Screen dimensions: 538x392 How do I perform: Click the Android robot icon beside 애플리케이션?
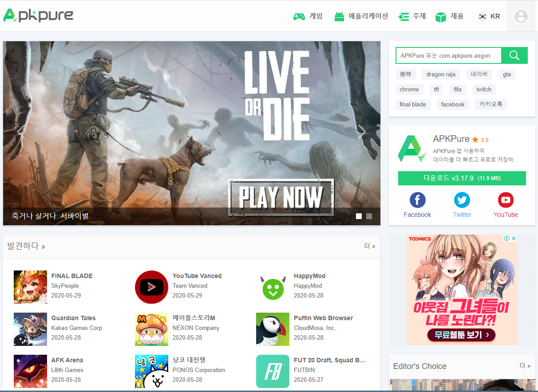pyautogui.click(x=339, y=17)
